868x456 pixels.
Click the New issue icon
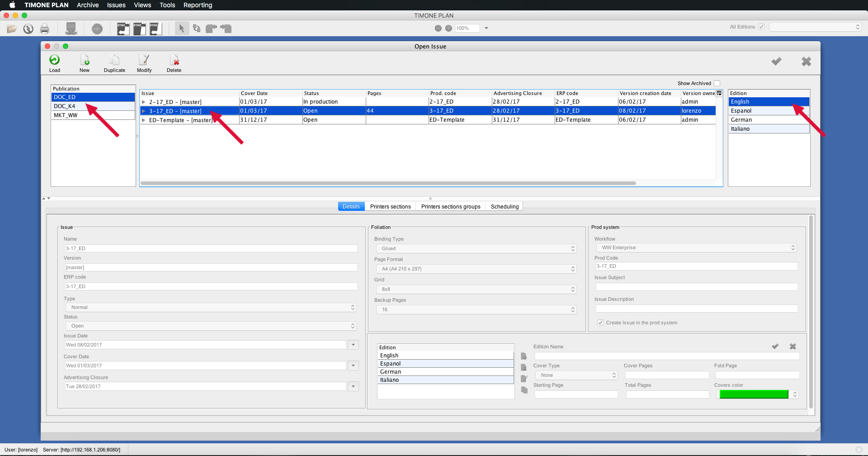[x=85, y=60]
